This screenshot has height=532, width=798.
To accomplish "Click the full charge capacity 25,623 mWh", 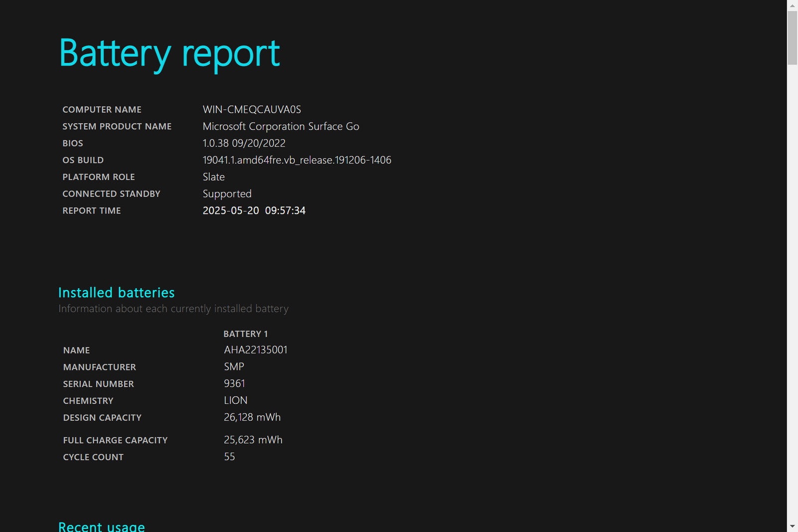I will [x=253, y=440].
